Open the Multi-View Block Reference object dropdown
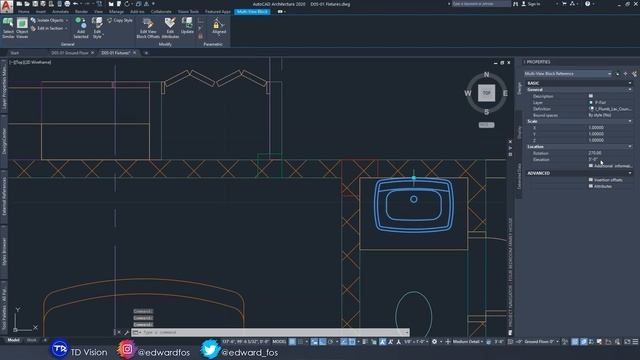Image resolution: width=640 pixels, height=360 pixels. 568,74
